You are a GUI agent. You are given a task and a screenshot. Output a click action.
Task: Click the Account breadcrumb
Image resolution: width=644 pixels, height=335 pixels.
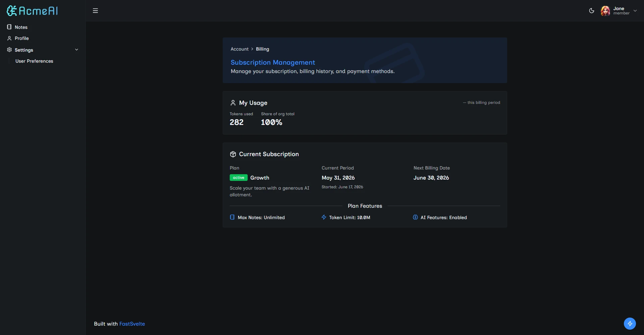(239, 49)
